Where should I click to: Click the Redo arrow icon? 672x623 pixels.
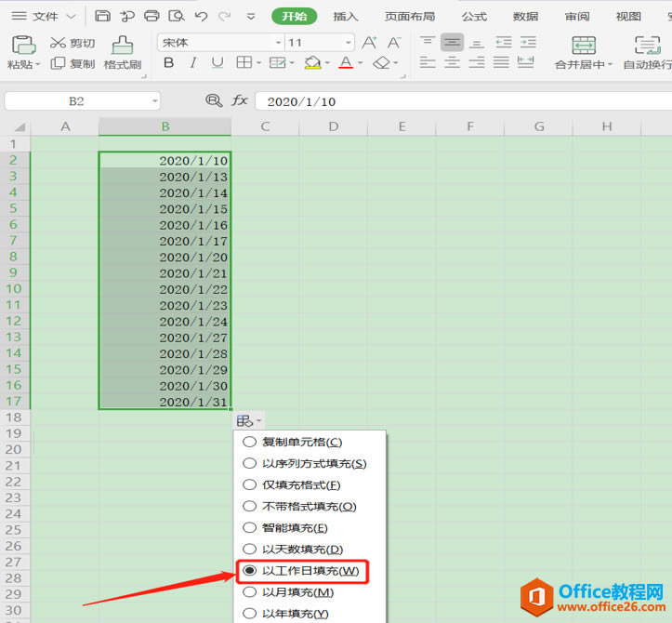(x=224, y=17)
